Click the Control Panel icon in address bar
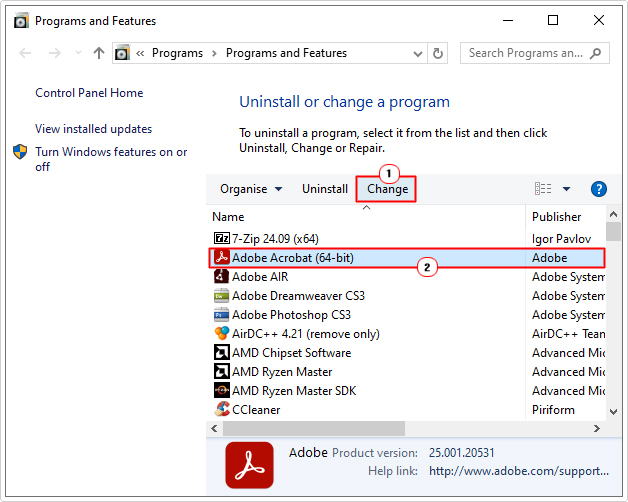The height and width of the screenshot is (502, 628). pos(122,53)
